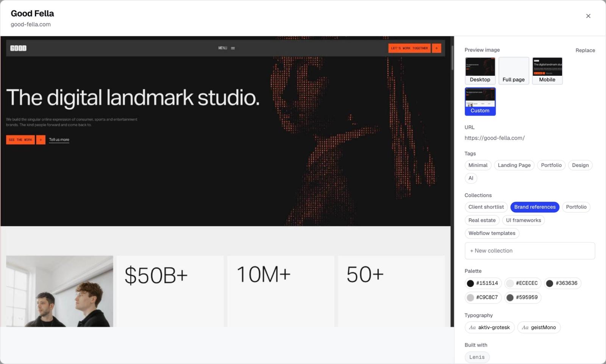Image resolution: width=606 pixels, height=364 pixels.
Task: Click the two men photo in preview
Action: (59, 291)
